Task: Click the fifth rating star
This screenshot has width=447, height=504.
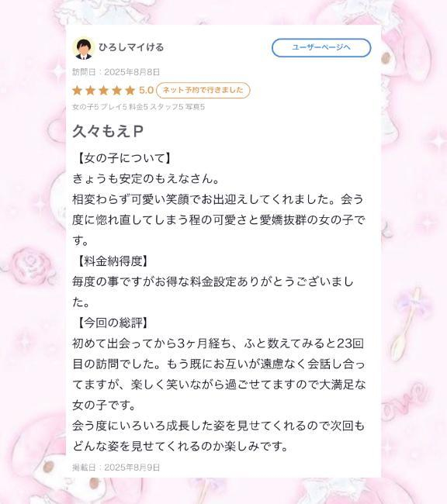Action: tap(130, 90)
